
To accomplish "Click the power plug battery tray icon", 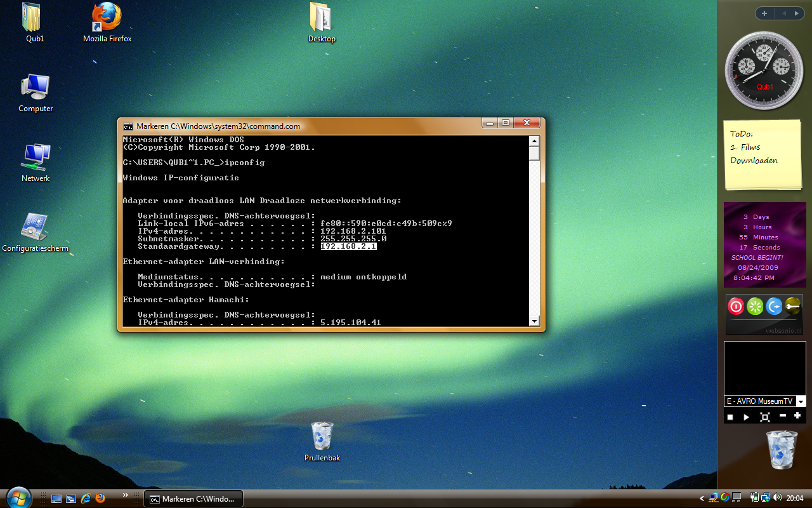I will point(755,497).
